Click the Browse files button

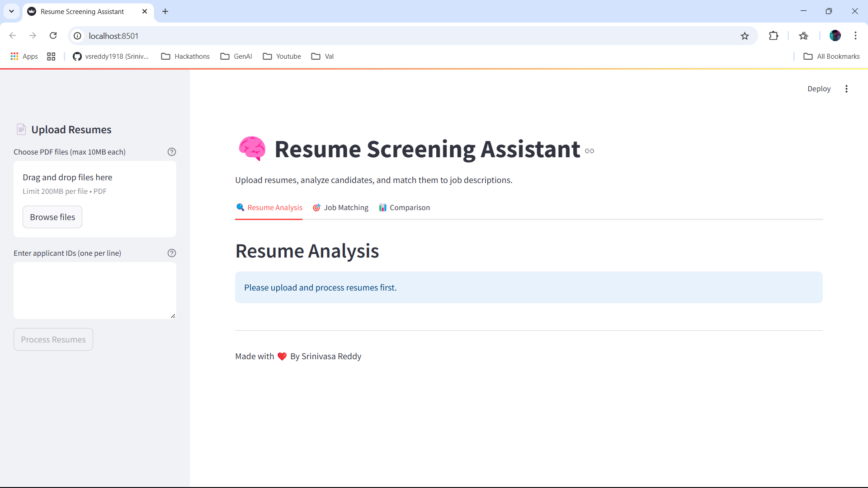coord(52,217)
